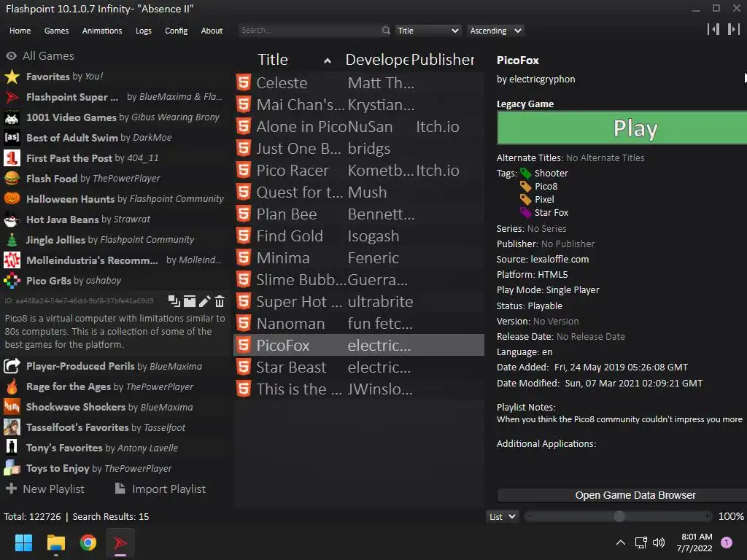Toggle the left sidebar visibility icon

(713, 29)
